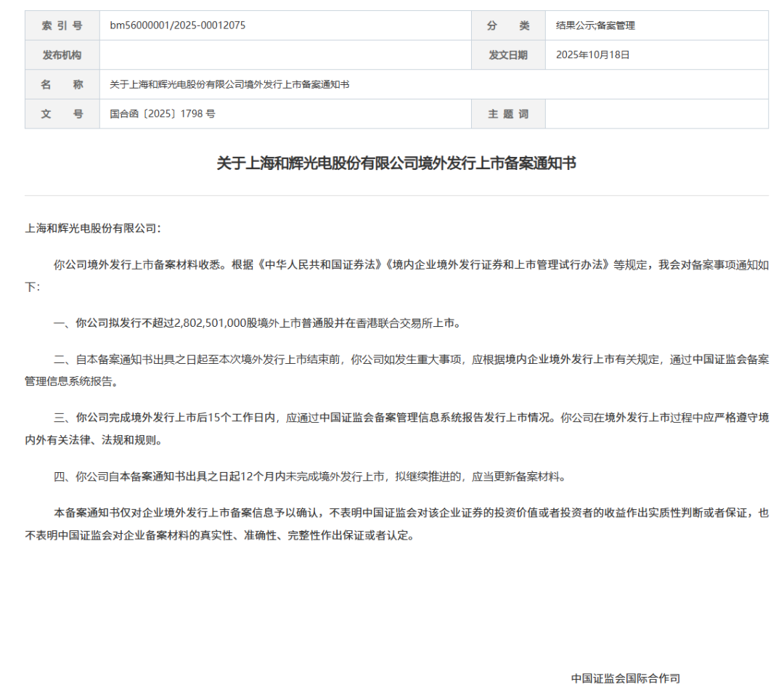The image size is (784, 690).
Task: Click the 名称 label cell
Action: coord(62,84)
